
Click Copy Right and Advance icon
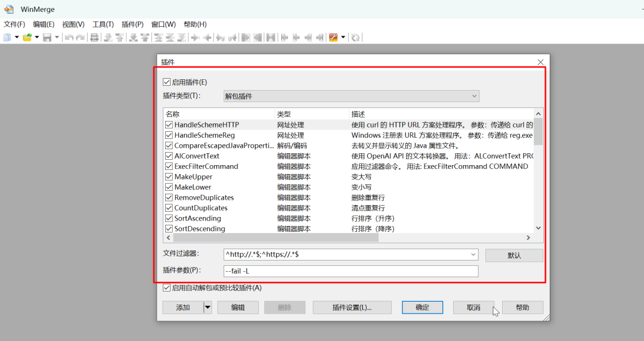(x=221, y=38)
